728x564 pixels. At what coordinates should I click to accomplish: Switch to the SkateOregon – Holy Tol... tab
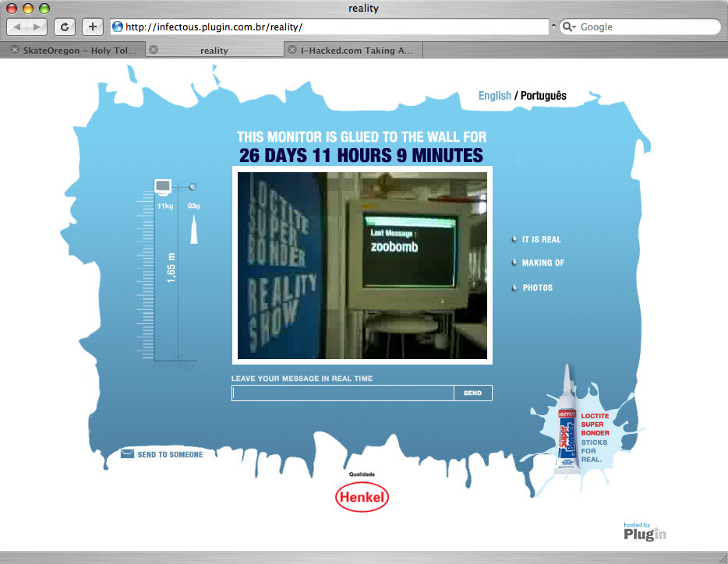point(73,50)
